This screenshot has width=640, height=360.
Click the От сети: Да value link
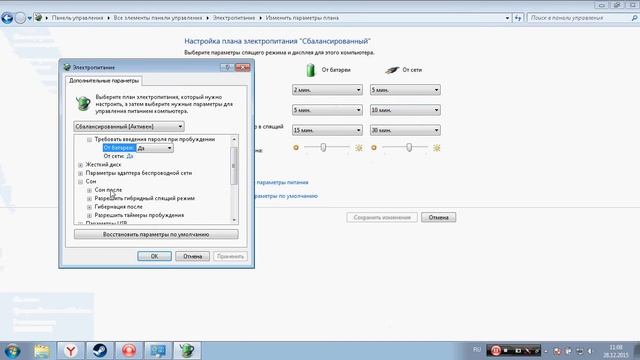130,156
